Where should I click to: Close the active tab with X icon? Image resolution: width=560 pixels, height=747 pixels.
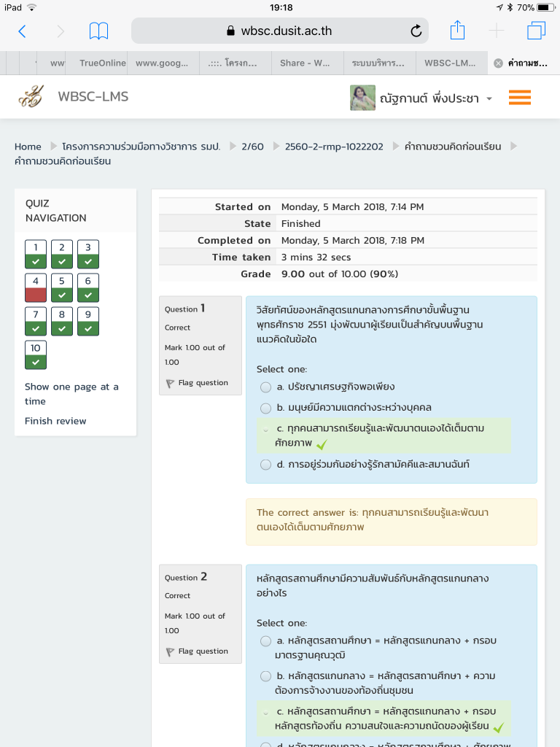pyautogui.click(x=498, y=63)
